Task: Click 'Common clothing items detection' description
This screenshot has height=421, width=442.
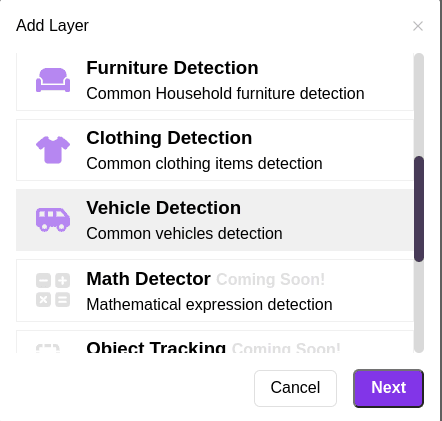Action: pos(204,163)
